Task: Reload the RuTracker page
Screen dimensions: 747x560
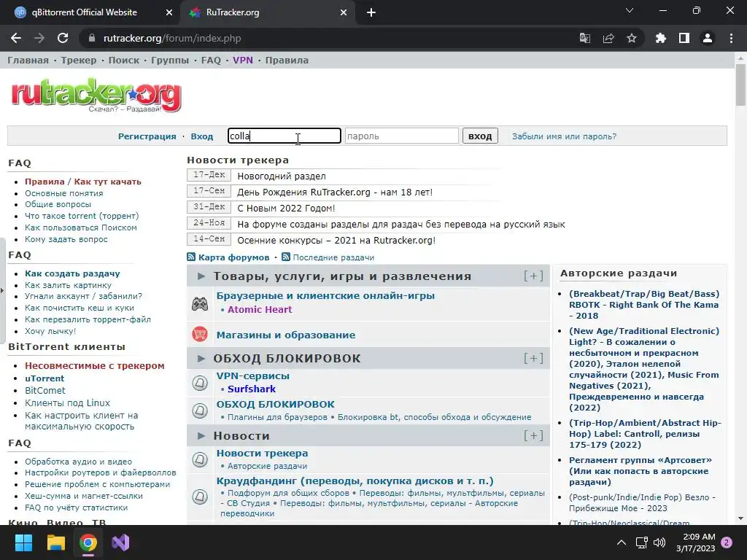Action: click(x=63, y=38)
